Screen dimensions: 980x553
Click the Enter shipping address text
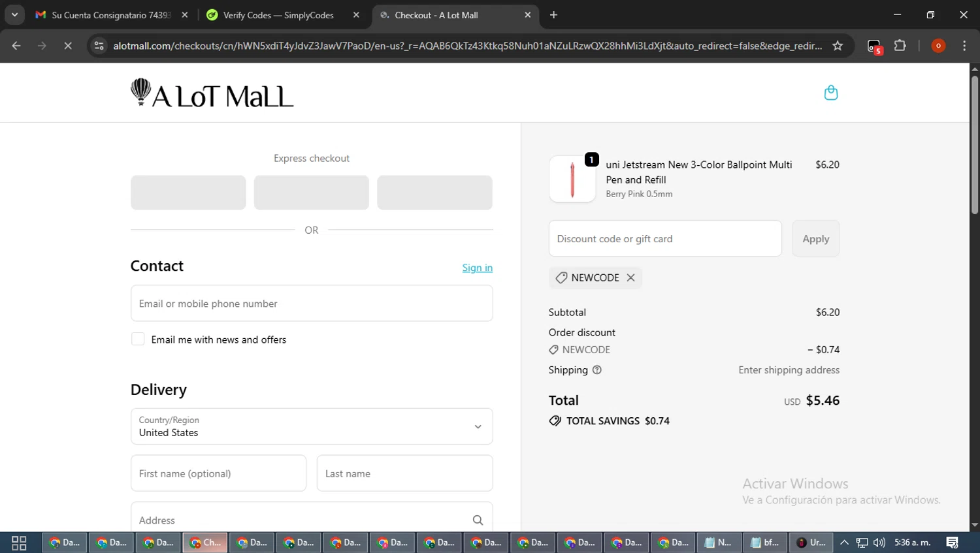tap(789, 370)
